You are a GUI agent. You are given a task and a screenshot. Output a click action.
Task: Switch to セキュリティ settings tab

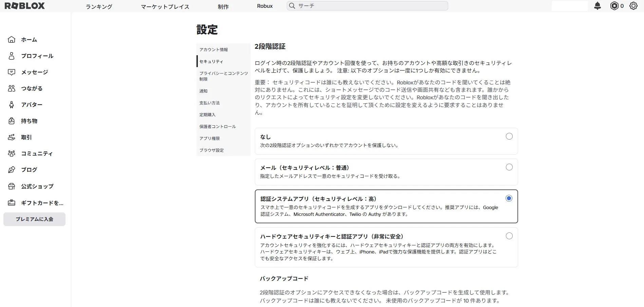224,61
